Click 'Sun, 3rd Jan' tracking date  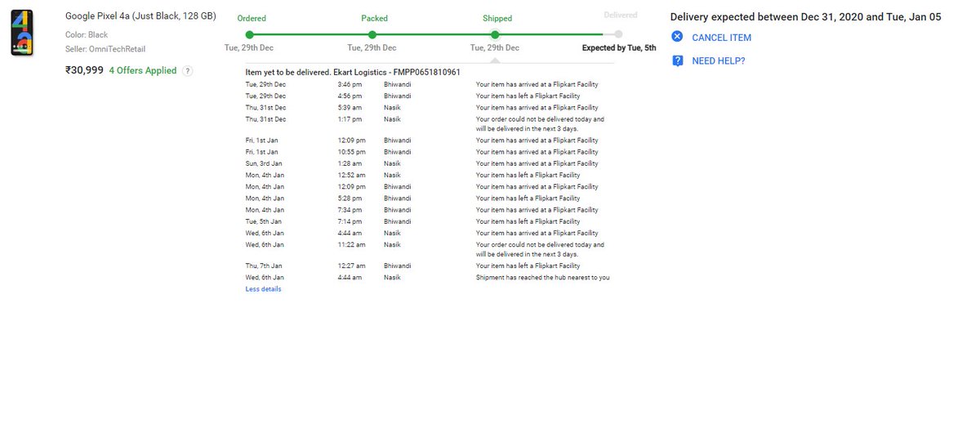pos(265,163)
